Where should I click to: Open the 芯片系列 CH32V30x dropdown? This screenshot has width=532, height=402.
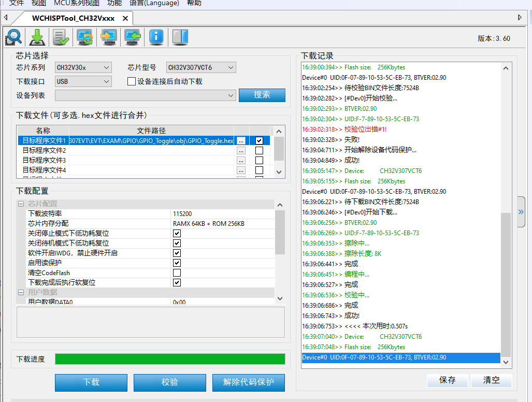pyautogui.click(x=83, y=67)
